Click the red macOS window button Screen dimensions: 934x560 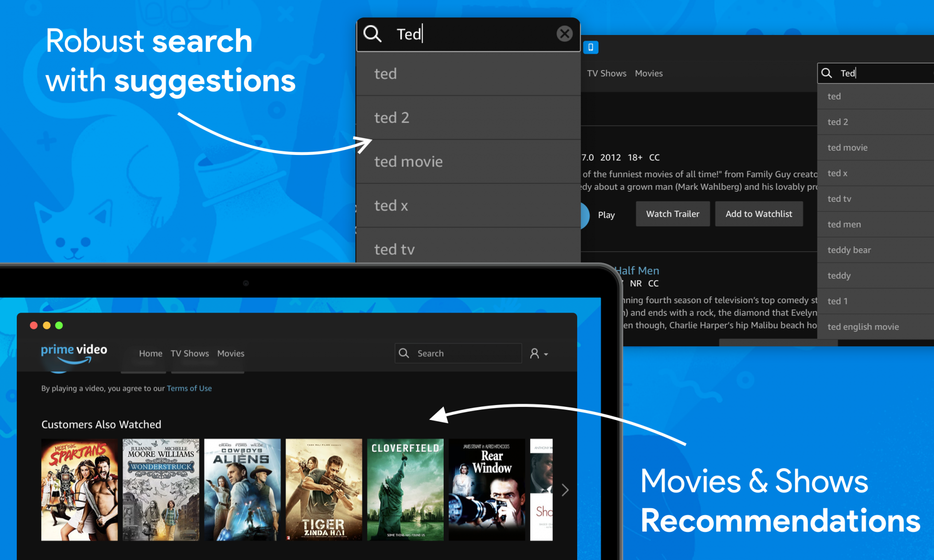tap(34, 325)
